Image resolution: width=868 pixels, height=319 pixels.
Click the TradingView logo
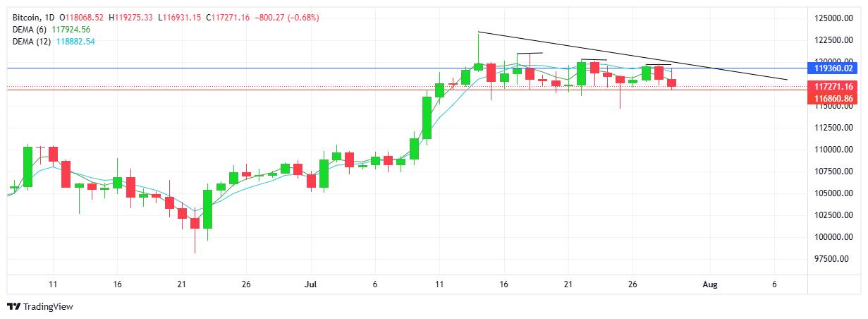pyautogui.click(x=39, y=307)
